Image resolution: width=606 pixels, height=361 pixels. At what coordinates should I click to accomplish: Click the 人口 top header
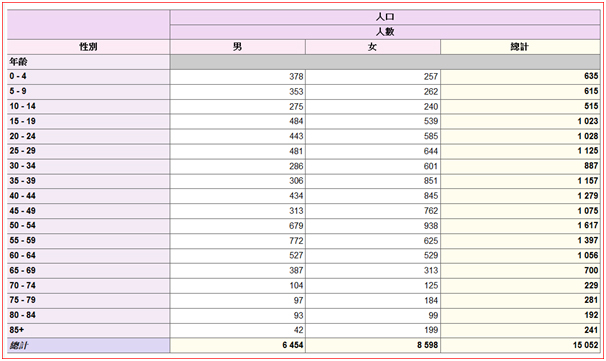click(385, 17)
